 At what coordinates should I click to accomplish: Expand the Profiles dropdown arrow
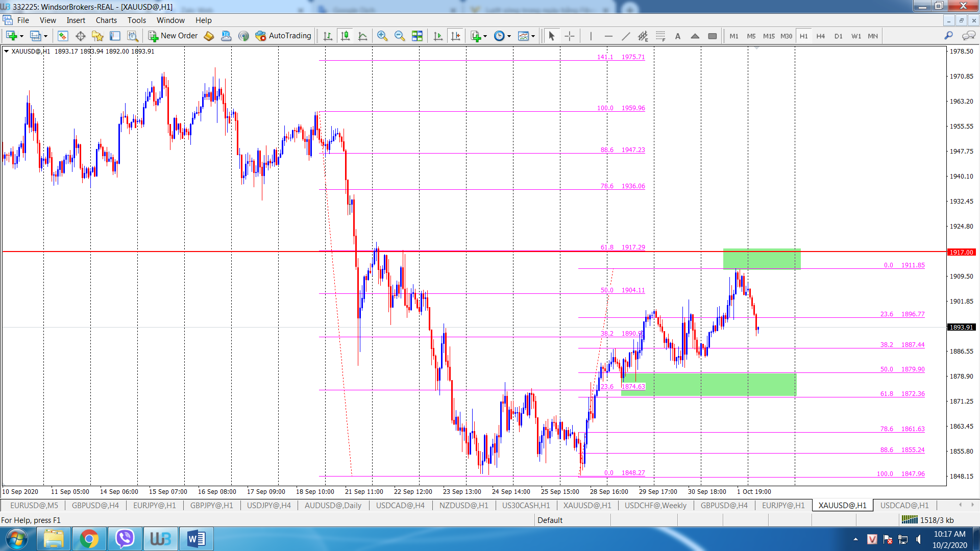[45, 36]
